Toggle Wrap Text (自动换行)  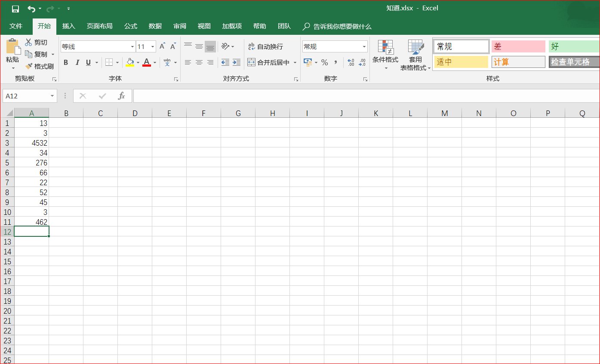pos(265,46)
